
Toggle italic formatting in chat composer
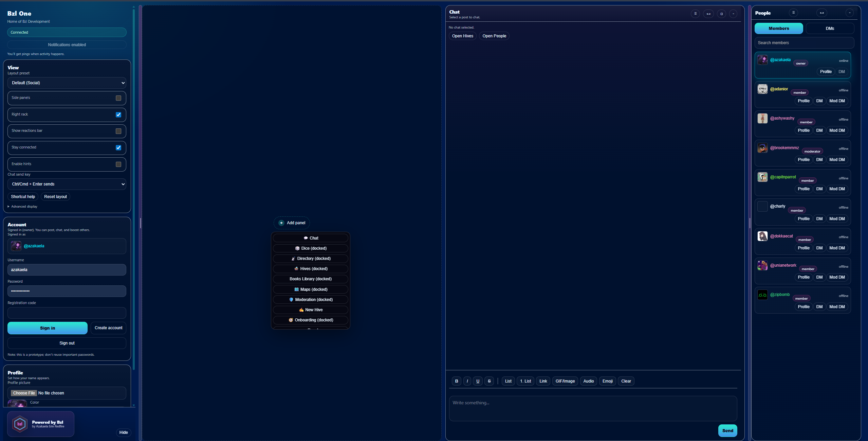pyautogui.click(x=467, y=381)
